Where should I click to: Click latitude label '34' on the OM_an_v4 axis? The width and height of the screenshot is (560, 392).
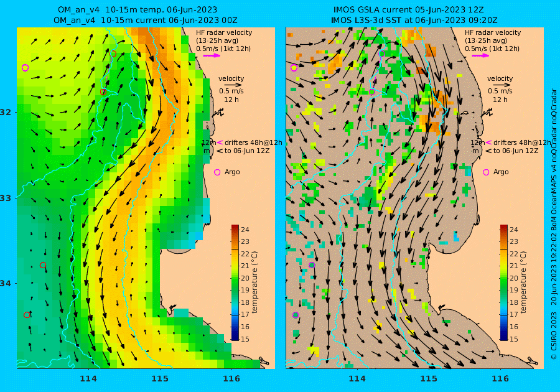tap(6, 284)
